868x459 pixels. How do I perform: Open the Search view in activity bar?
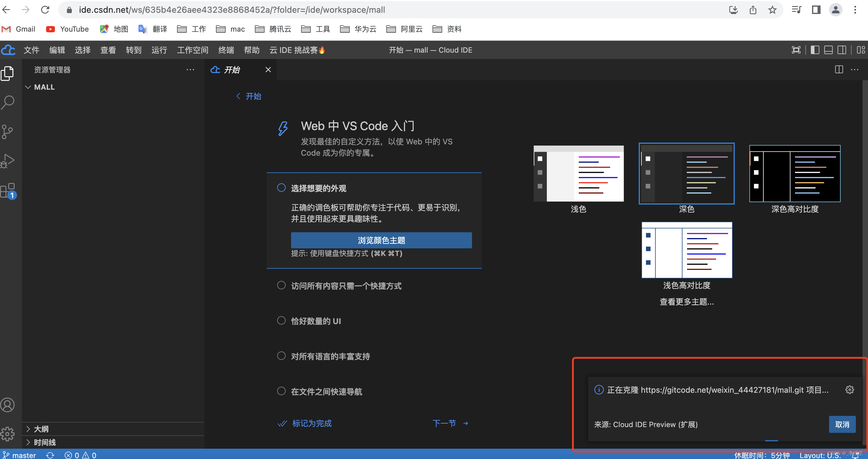[x=7, y=102]
